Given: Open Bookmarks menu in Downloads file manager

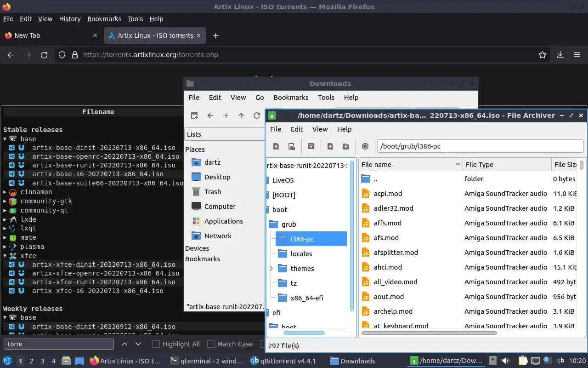Looking at the screenshot, I should pyautogui.click(x=291, y=98).
